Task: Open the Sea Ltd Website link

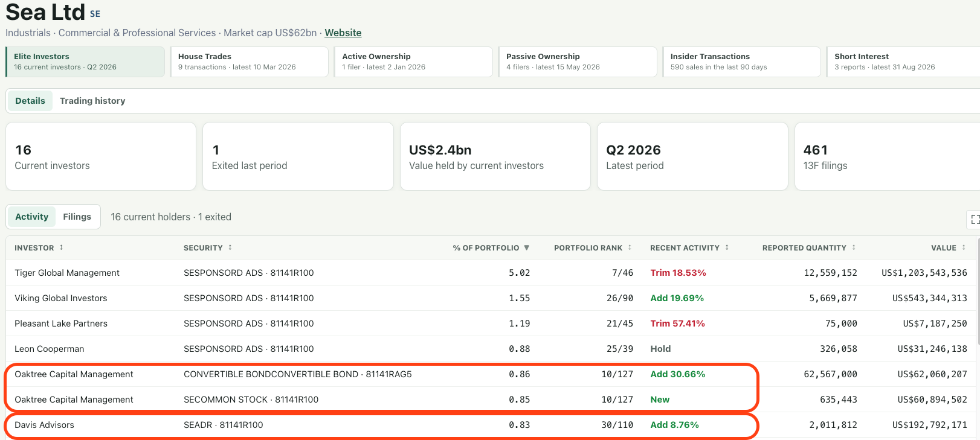Action: [343, 33]
